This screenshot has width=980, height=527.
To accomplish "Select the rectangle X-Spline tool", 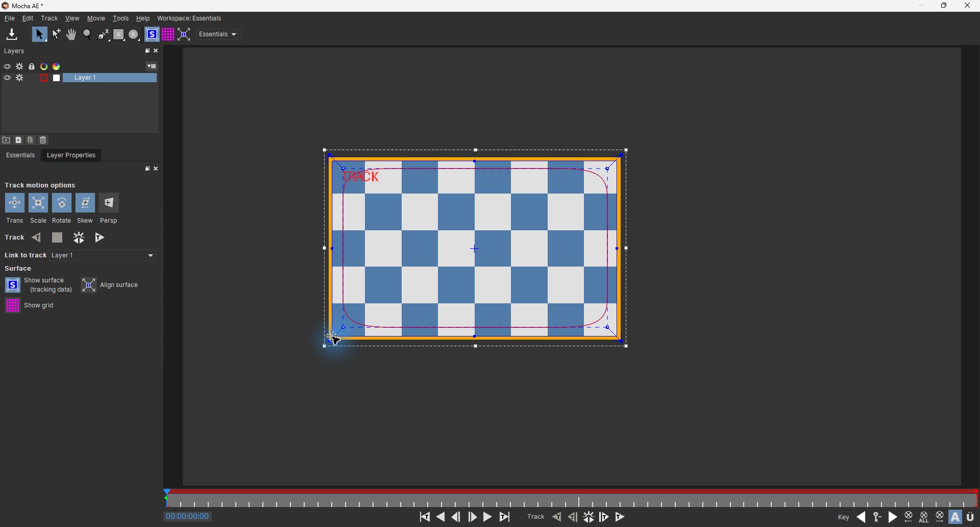I will click(119, 34).
